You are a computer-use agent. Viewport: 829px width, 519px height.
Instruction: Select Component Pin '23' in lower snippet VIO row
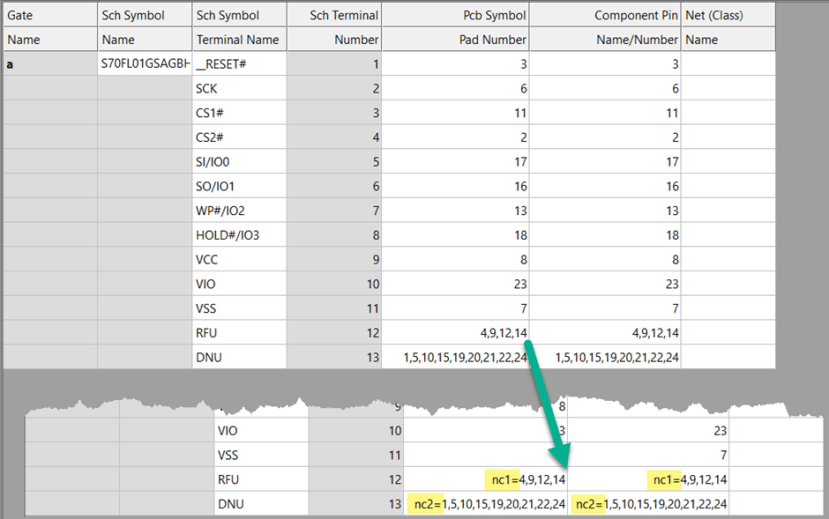point(648,430)
